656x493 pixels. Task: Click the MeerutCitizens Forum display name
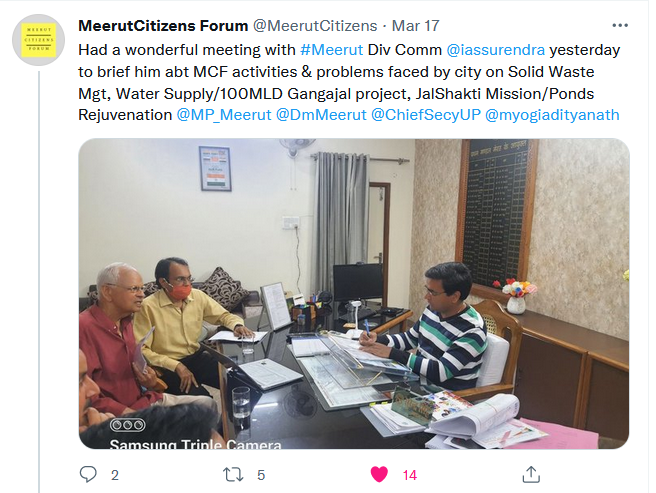[x=163, y=26]
